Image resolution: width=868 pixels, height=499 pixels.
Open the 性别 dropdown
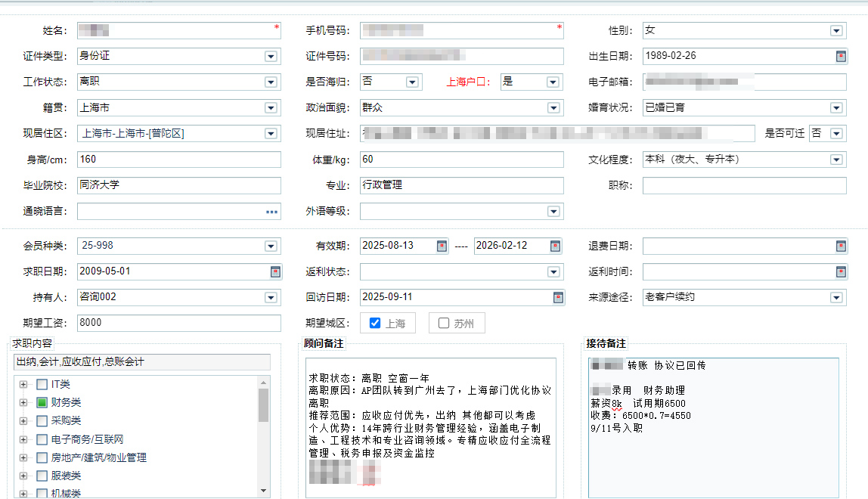click(x=836, y=31)
